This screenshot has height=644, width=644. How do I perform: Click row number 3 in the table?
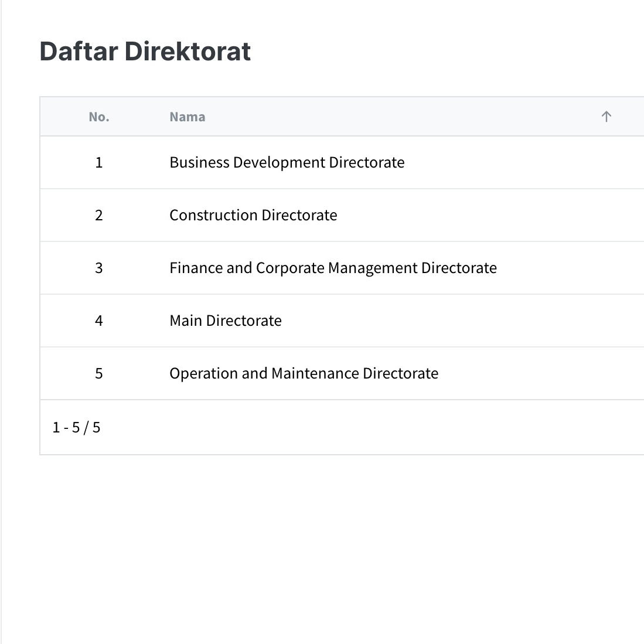(x=99, y=268)
